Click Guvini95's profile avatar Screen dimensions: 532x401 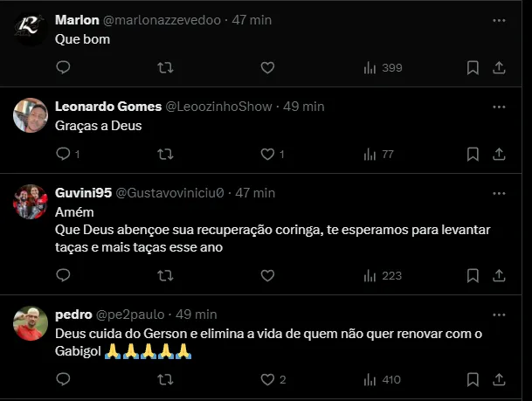coord(31,202)
